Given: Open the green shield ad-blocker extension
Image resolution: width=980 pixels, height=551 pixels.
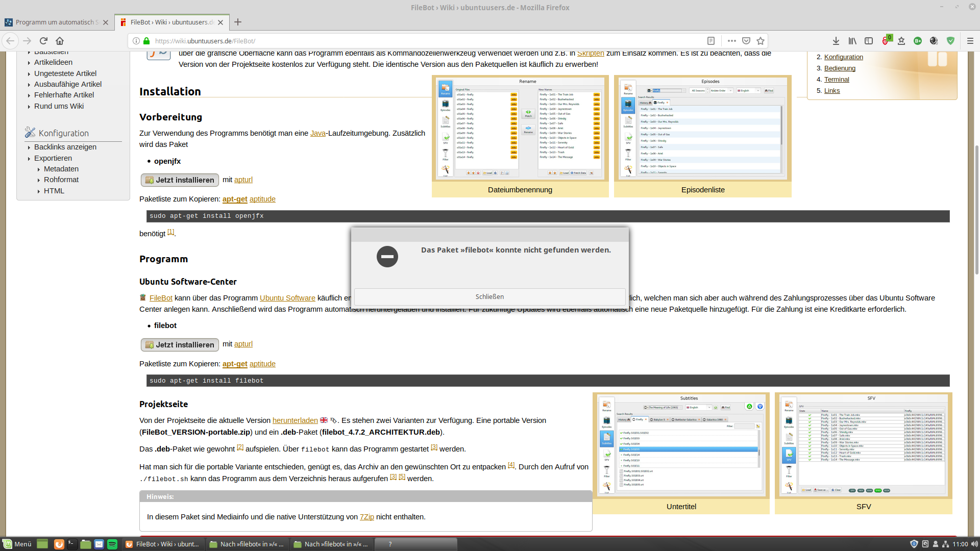Looking at the screenshot, I should 950,41.
